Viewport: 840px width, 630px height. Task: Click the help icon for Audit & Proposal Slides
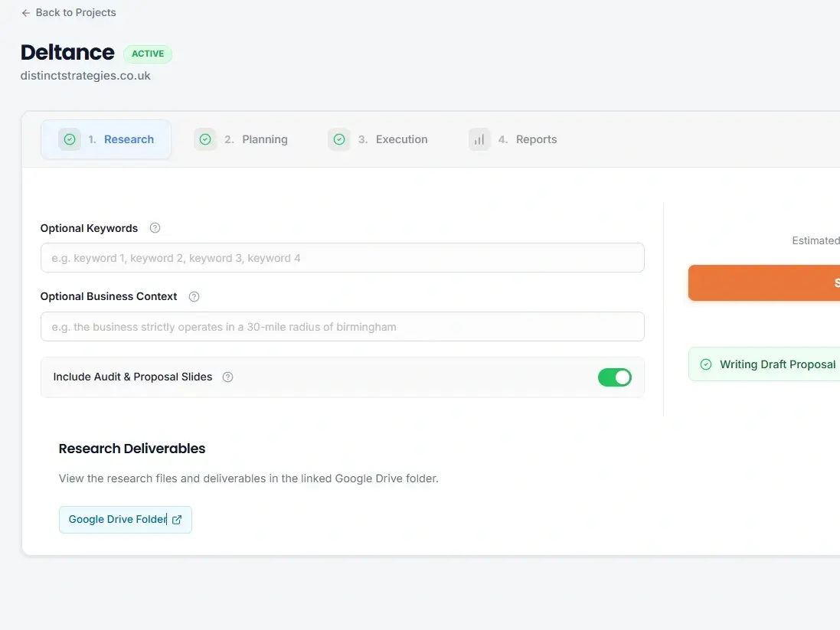pyautogui.click(x=227, y=377)
